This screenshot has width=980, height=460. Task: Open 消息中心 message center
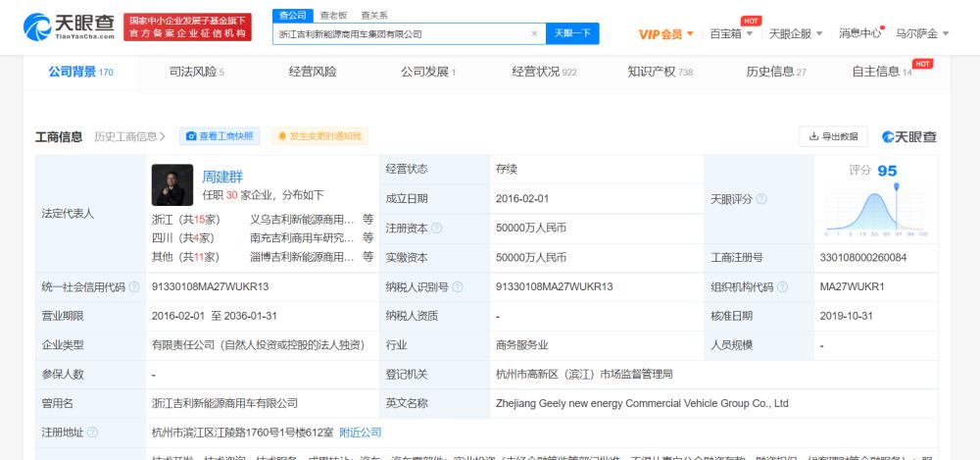[860, 33]
